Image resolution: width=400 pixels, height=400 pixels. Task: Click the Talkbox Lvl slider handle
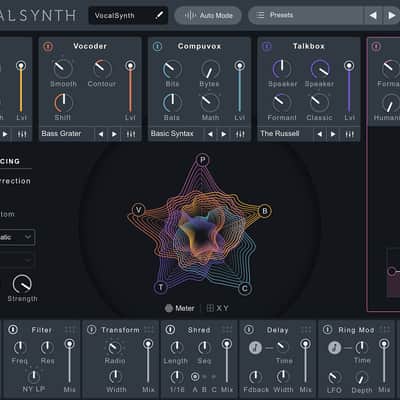(349, 66)
